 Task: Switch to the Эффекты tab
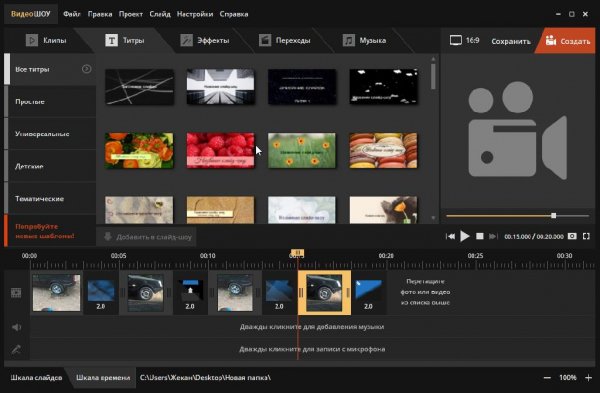pos(205,40)
